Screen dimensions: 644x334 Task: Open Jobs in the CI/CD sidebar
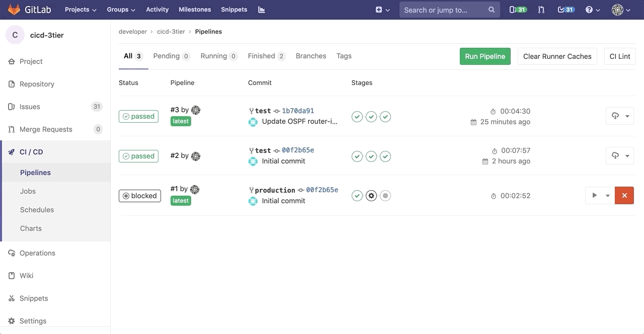pyautogui.click(x=28, y=191)
